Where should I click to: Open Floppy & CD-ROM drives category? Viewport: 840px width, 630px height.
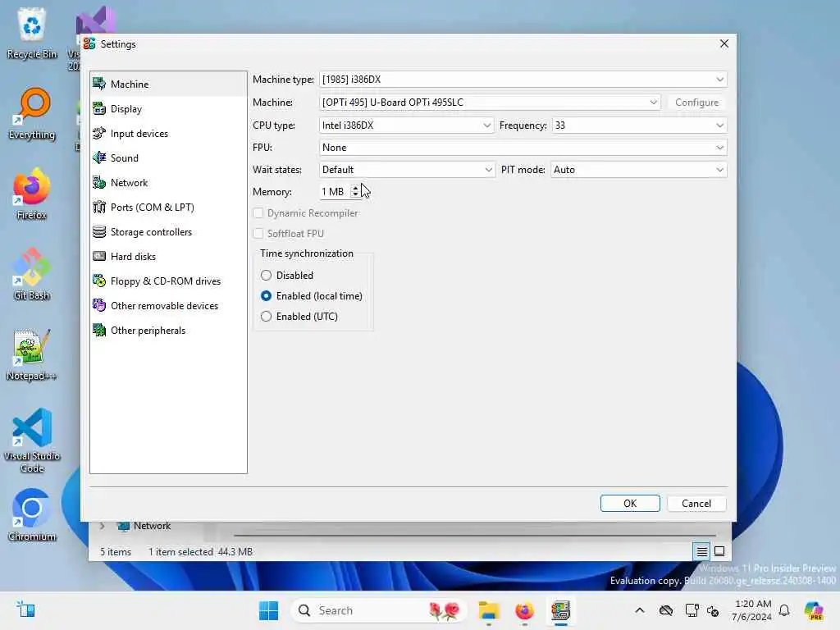168,281
